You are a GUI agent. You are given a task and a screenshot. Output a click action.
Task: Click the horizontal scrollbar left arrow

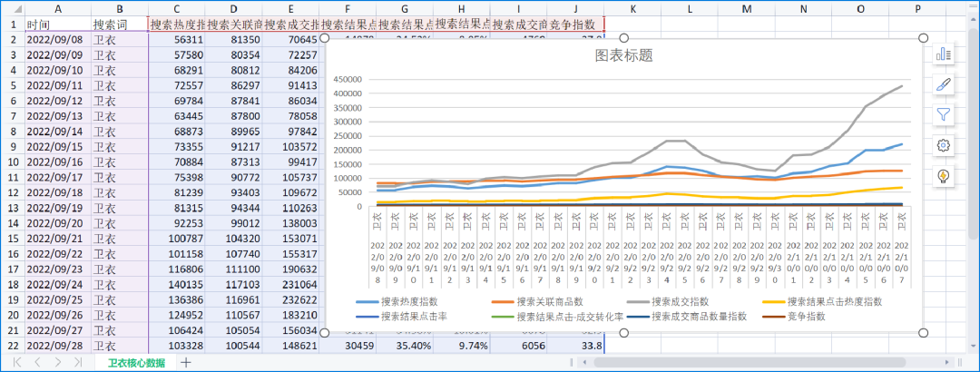pos(583,362)
